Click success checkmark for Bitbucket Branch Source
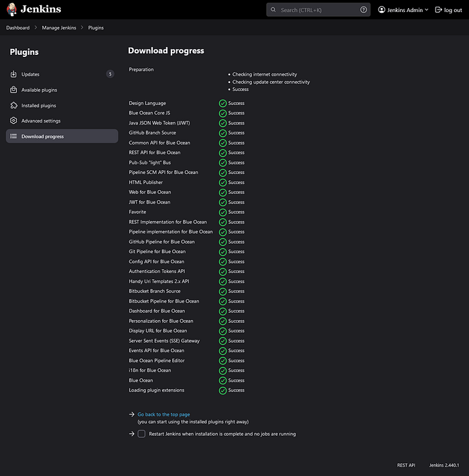This screenshot has height=476, width=469. 222,291
